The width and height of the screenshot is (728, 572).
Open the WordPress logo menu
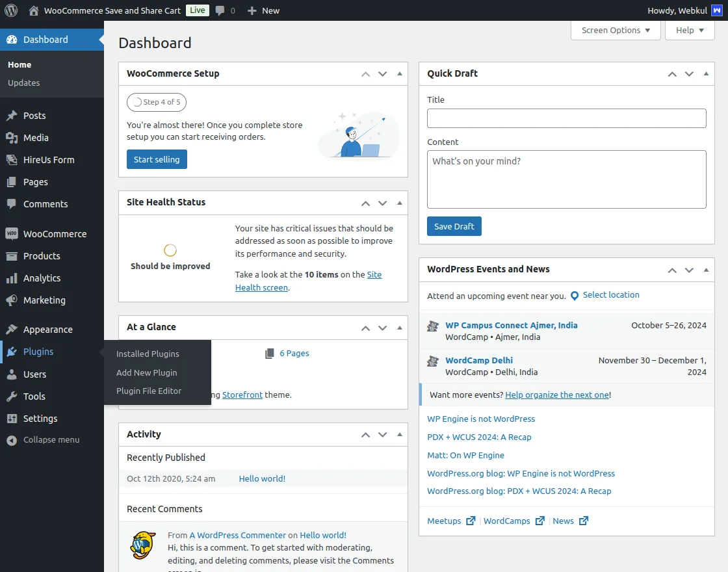click(x=10, y=10)
